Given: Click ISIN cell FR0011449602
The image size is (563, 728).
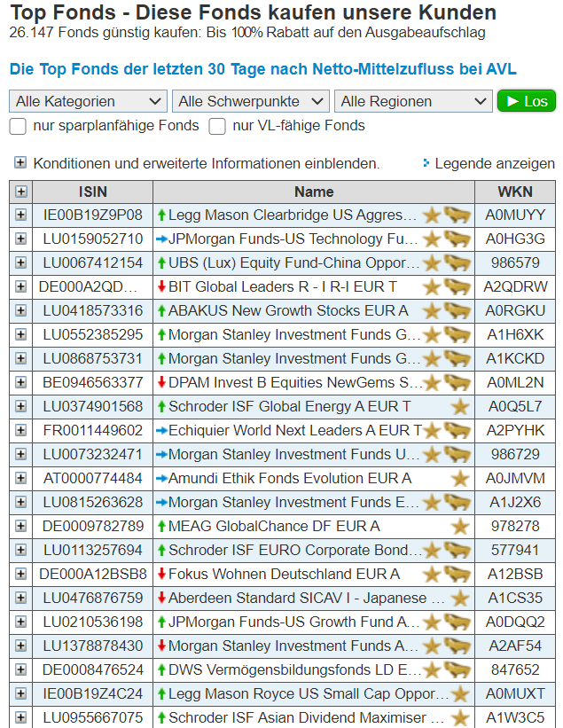Looking at the screenshot, I should pyautogui.click(x=93, y=430).
